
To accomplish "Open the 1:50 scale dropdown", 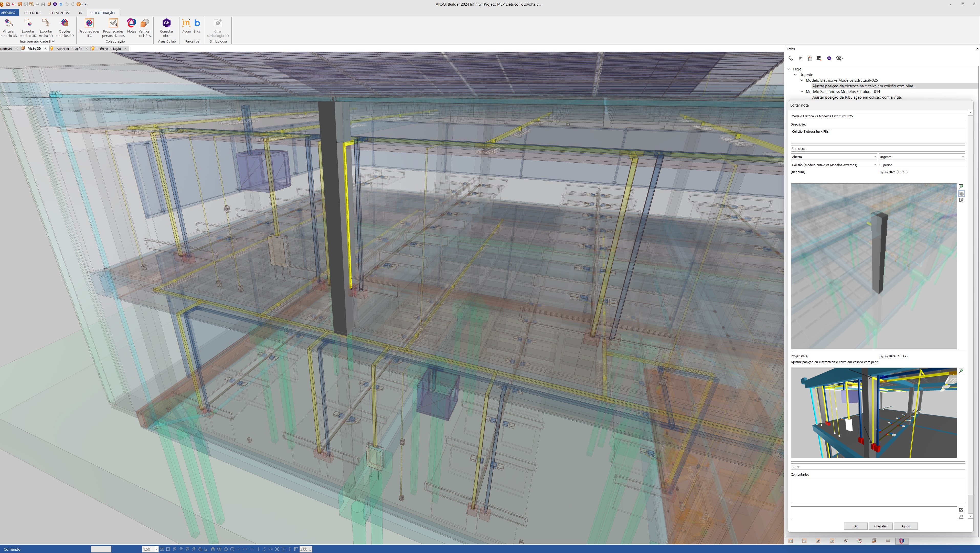I will [156, 549].
